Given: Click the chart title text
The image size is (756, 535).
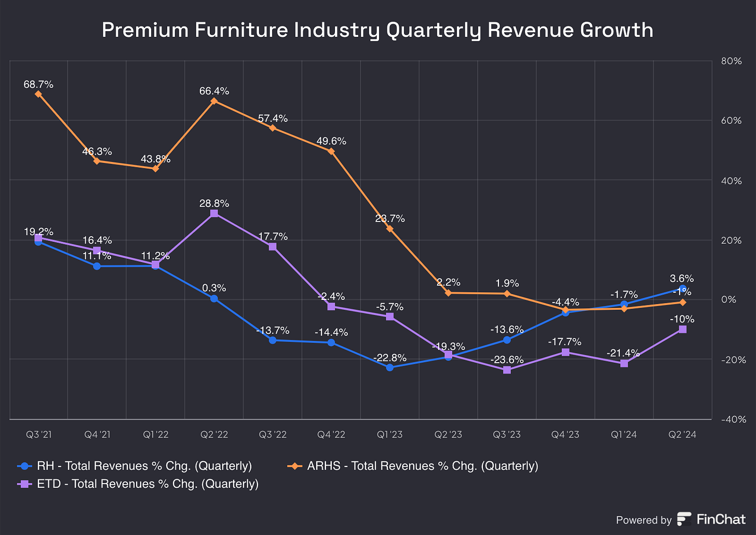Looking at the screenshot, I should pyautogui.click(x=377, y=30).
